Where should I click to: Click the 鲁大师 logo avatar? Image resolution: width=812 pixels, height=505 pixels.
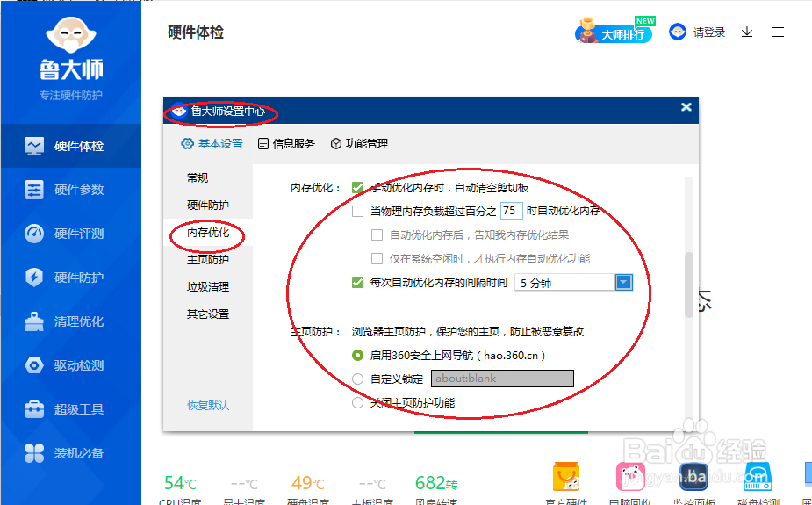point(71,34)
